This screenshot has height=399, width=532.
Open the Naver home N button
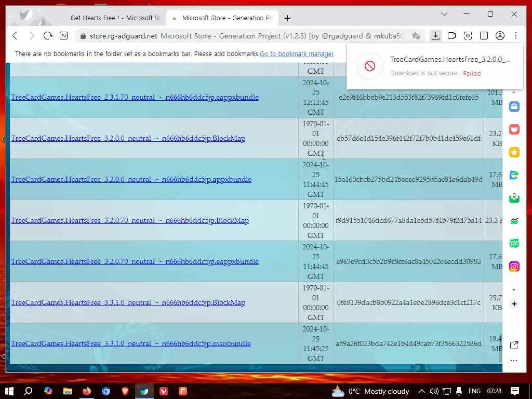pyautogui.click(x=63, y=36)
